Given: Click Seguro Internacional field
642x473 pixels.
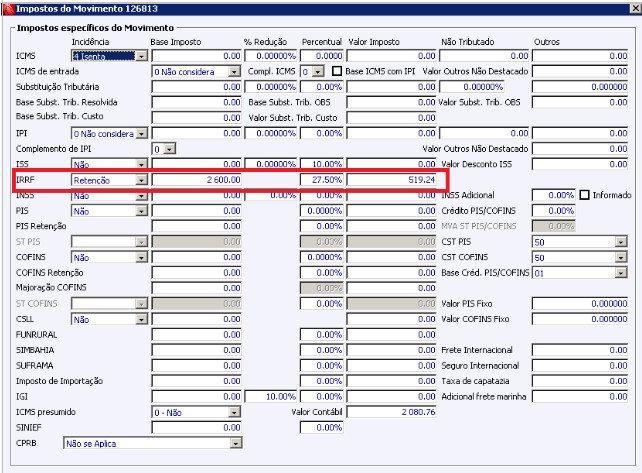Looking at the screenshot, I should (x=580, y=366).
